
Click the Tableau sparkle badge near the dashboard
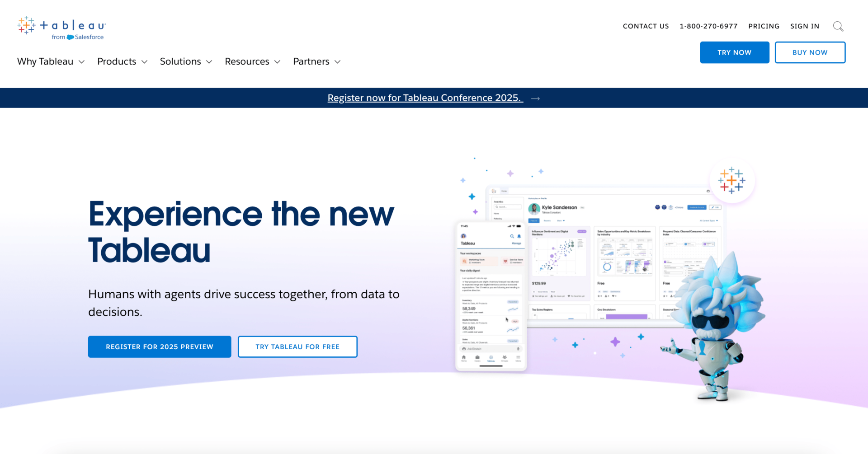click(731, 181)
